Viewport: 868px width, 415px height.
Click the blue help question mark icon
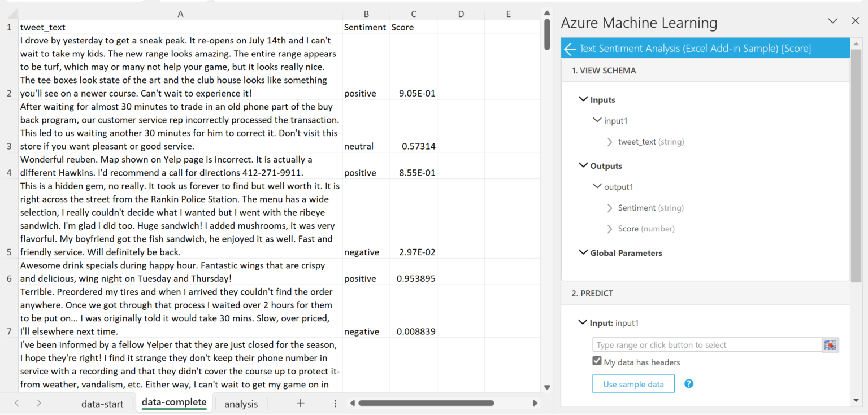689,384
